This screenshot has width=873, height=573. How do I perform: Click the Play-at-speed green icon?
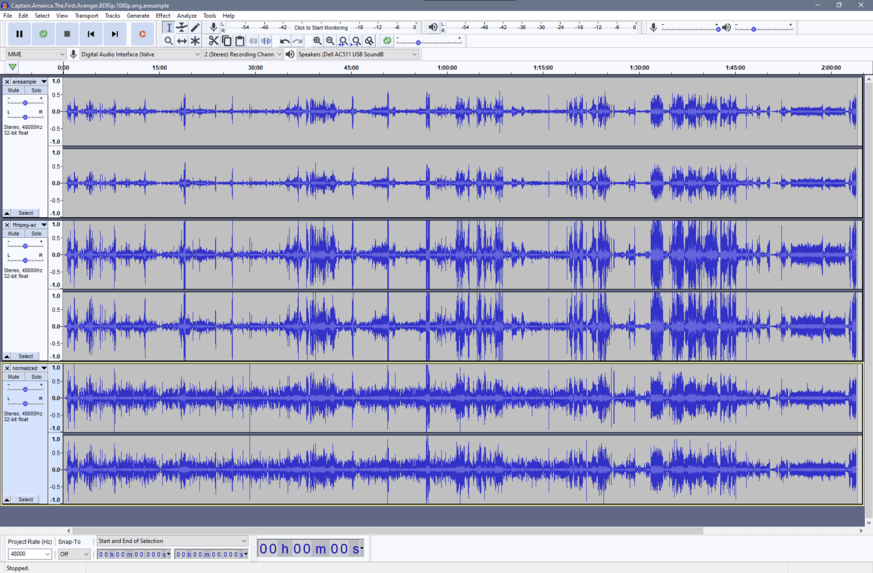coord(387,41)
